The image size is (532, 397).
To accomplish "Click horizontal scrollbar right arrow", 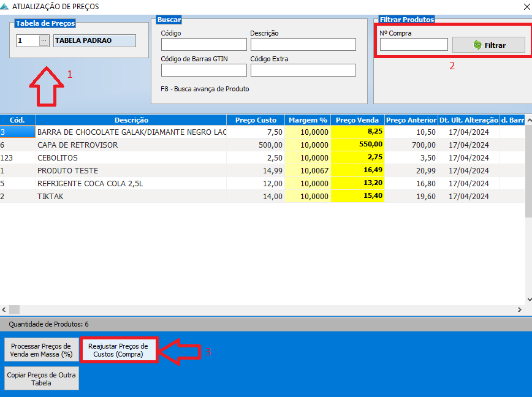I will [x=520, y=309].
